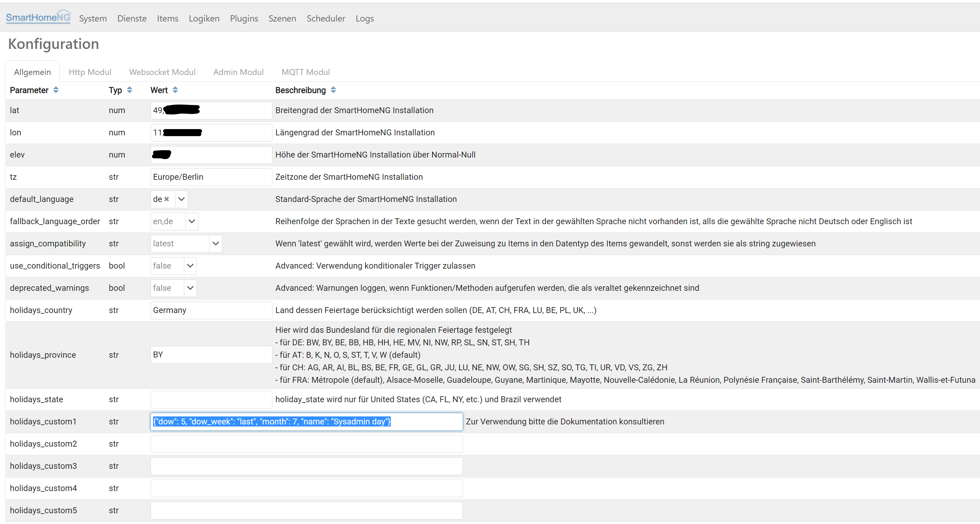
Task: Switch to the MQTT Modul tab
Action: point(305,72)
